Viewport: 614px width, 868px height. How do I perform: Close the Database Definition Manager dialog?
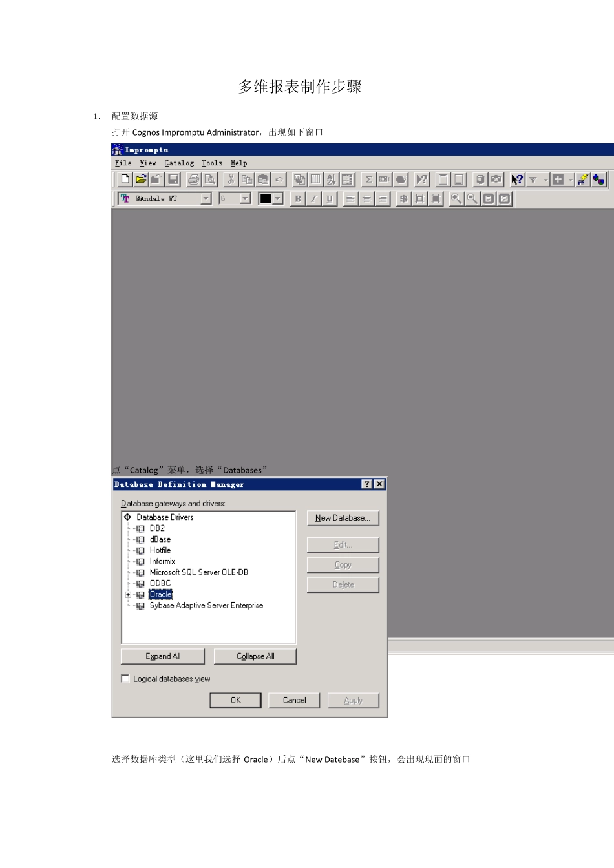click(x=379, y=484)
